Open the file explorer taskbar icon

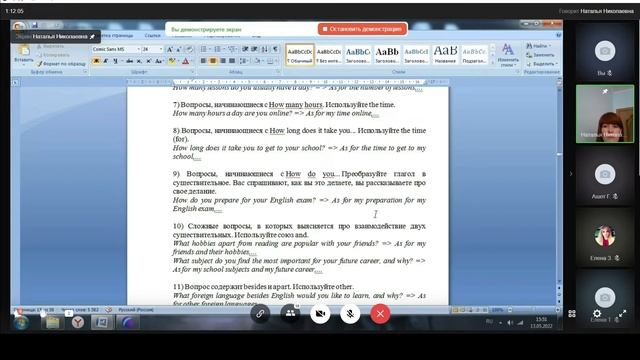(52, 323)
